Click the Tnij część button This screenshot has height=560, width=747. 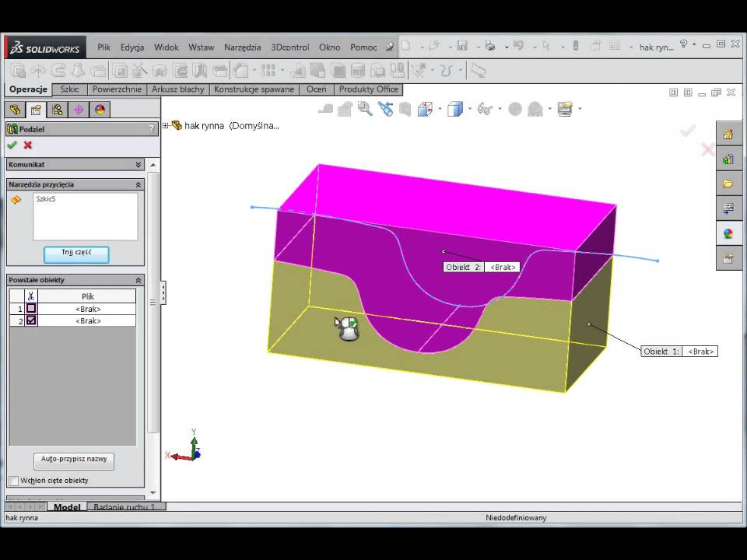(x=76, y=254)
